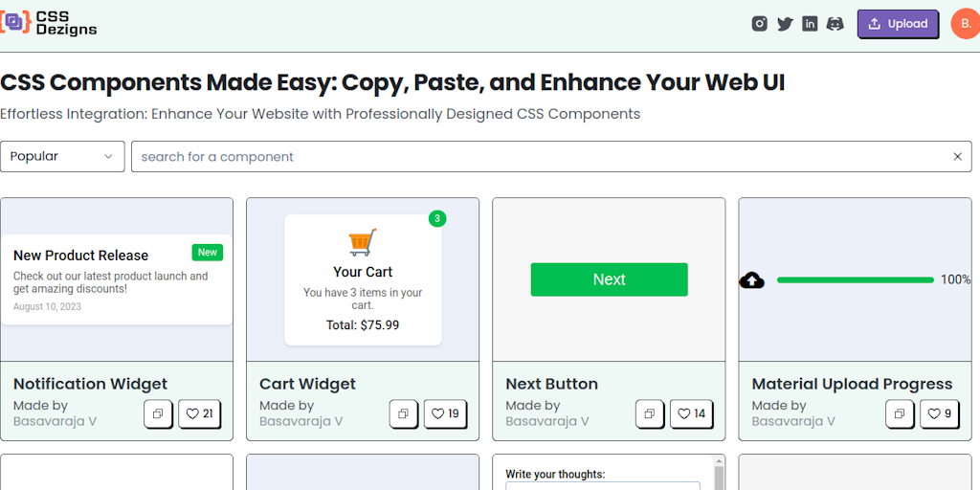Open the Discord social icon

(x=835, y=24)
